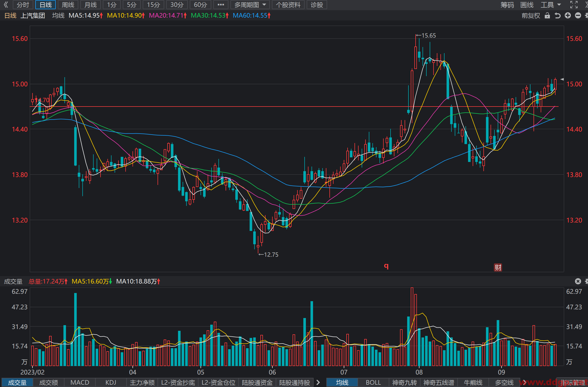Show more period options via ellipsis

221,5
